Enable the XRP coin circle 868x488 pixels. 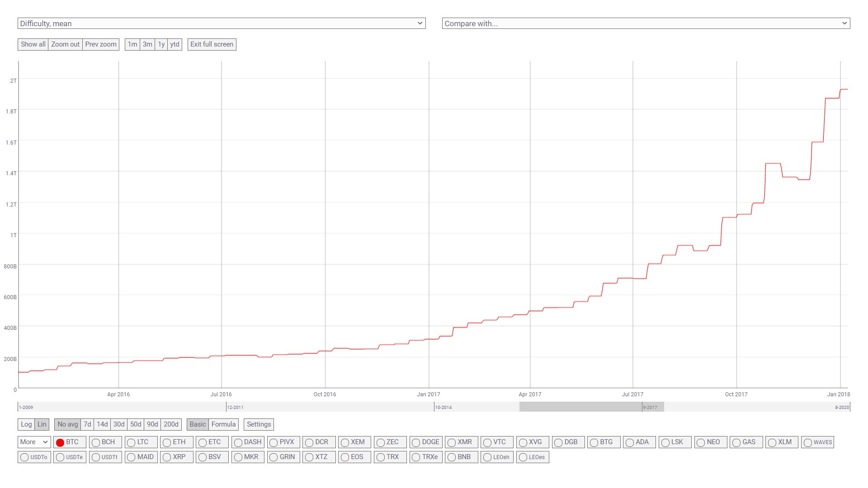point(167,457)
